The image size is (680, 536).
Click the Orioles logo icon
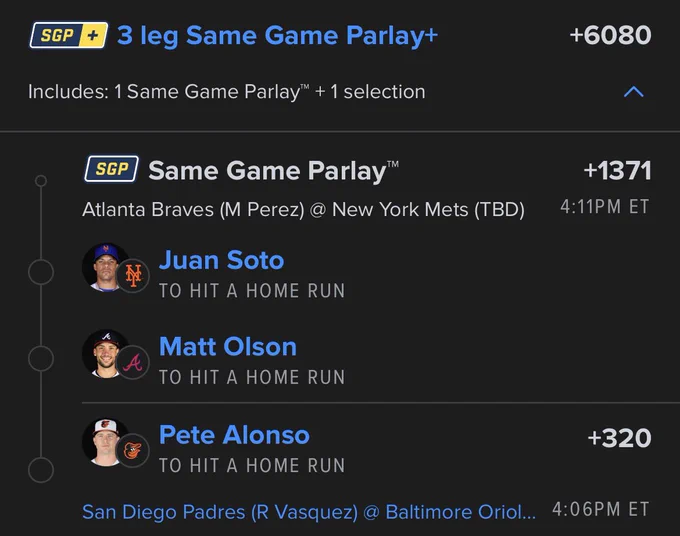tap(133, 451)
